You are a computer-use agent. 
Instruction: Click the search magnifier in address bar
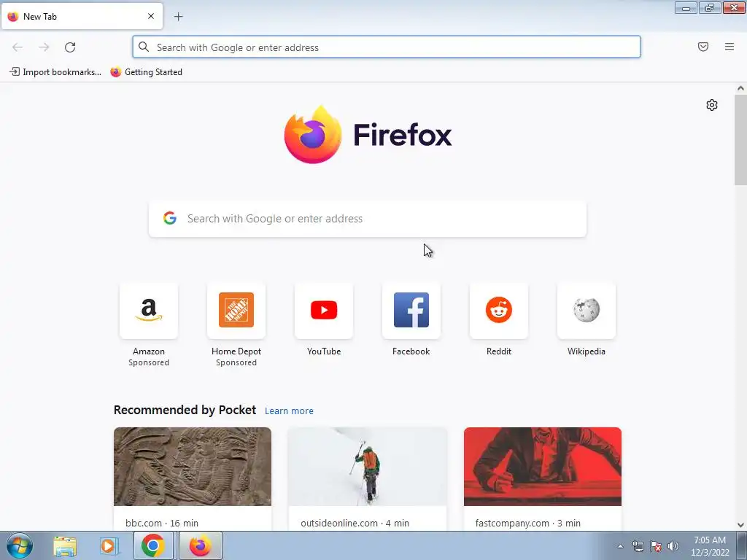pyautogui.click(x=144, y=47)
